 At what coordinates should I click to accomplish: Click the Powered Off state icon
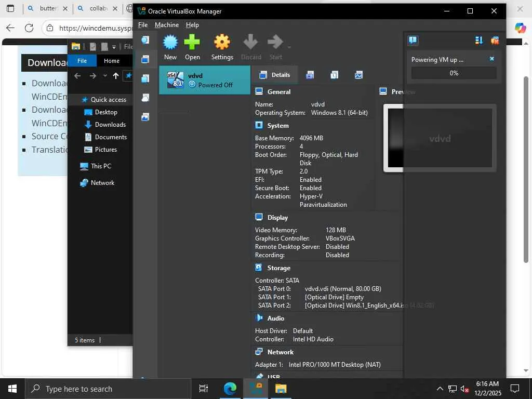pyautogui.click(x=192, y=85)
